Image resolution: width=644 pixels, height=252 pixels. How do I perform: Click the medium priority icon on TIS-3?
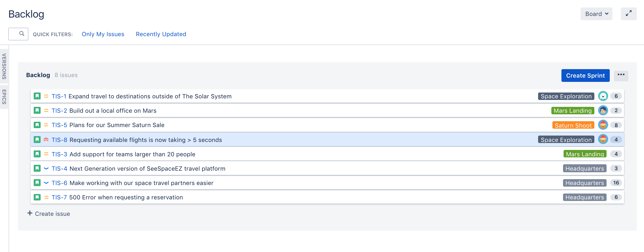46,154
